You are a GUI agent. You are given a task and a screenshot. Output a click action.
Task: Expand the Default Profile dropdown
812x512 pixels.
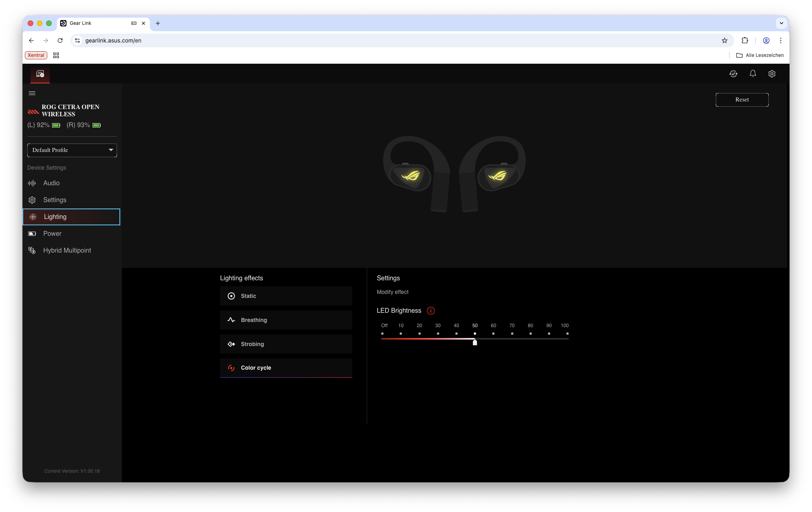click(72, 150)
